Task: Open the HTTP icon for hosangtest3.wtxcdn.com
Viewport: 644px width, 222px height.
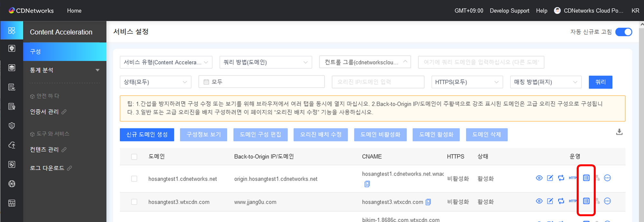Action: pos(573,201)
